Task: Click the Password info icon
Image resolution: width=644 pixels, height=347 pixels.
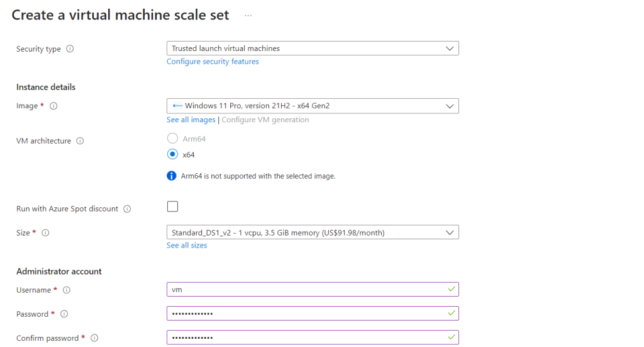Action: coord(64,314)
